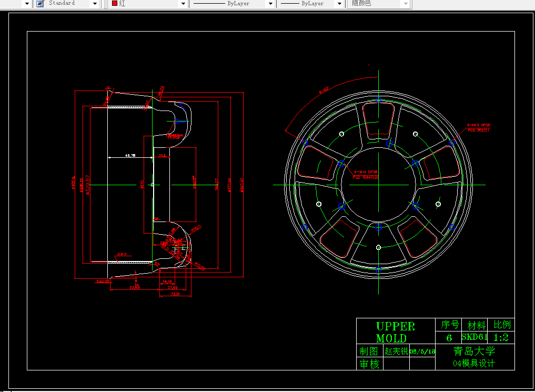535x392 pixels.
Task: Click the 制图 label cell
Action: point(369,351)
